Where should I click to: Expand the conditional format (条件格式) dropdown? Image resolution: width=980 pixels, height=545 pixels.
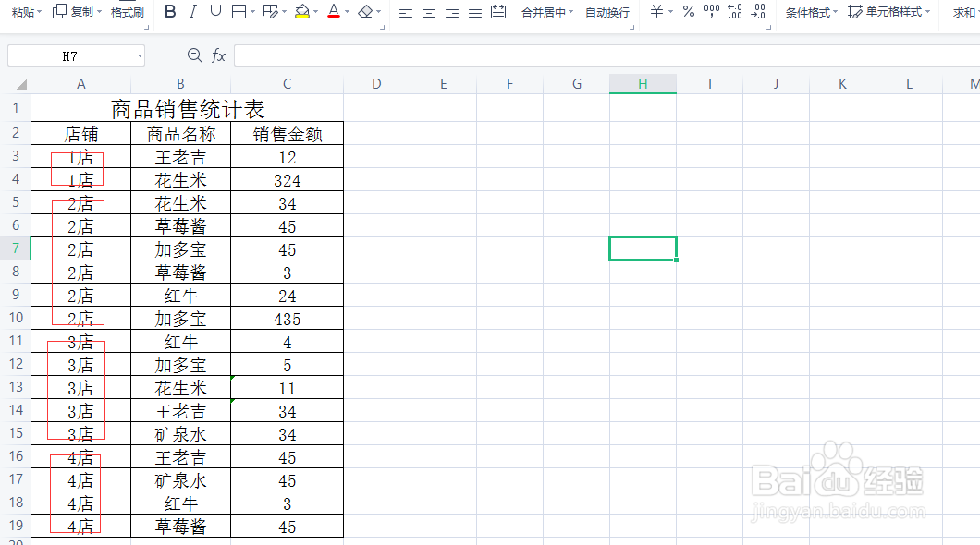(835, 12)
